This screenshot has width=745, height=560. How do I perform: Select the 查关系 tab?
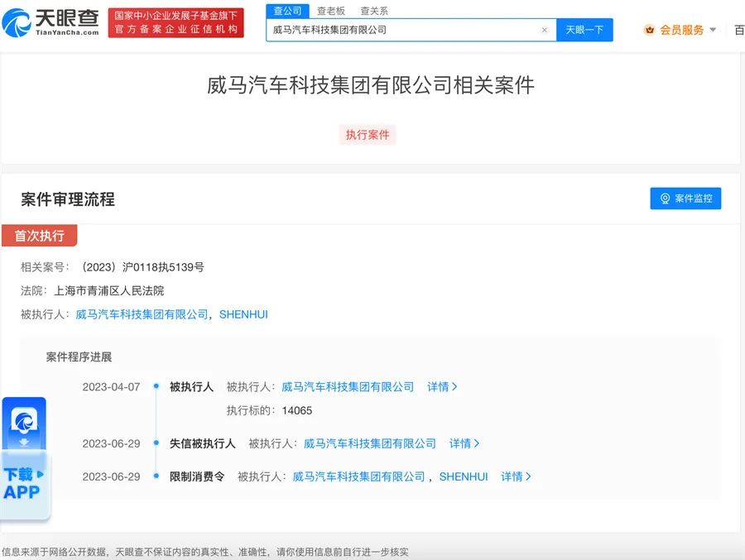coord(374,11)
